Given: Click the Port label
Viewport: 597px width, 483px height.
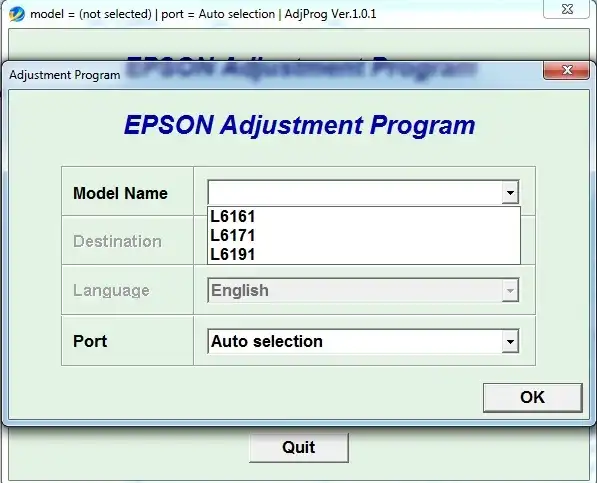Looking at the screenshot, I should tap(90, 341).
